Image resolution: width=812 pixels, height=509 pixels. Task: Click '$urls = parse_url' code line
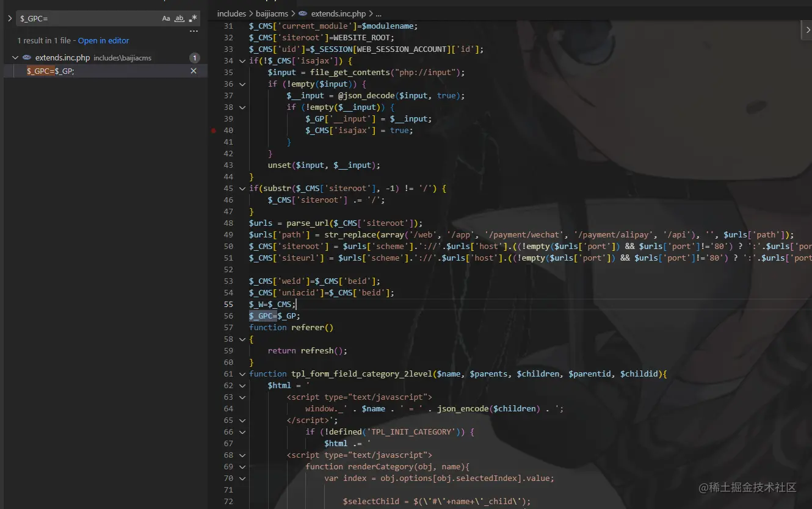pyautogui.click(x=336, y=223)
